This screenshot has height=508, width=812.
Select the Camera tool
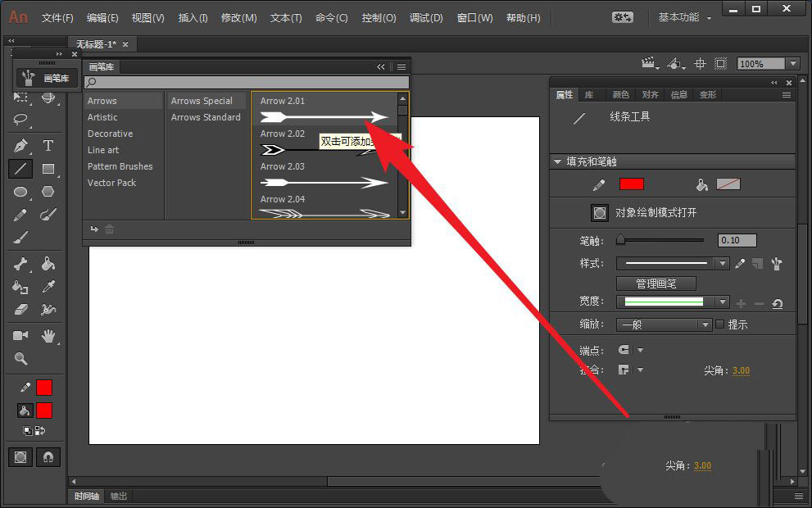click(20, 336)
